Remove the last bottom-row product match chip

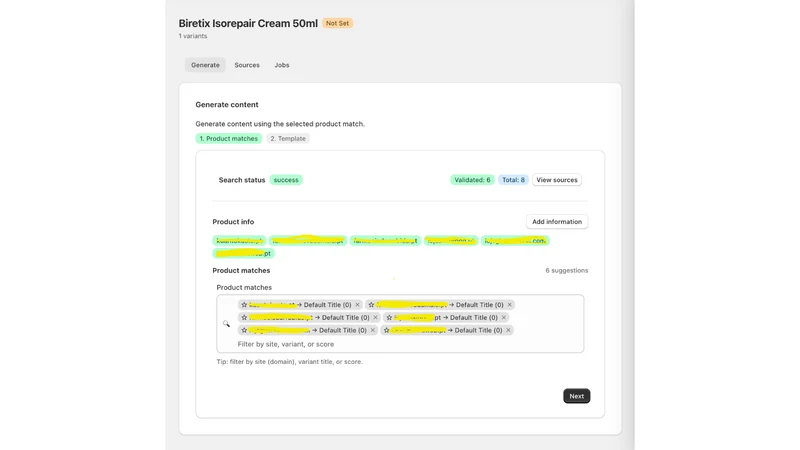click(x=508, y=330)
